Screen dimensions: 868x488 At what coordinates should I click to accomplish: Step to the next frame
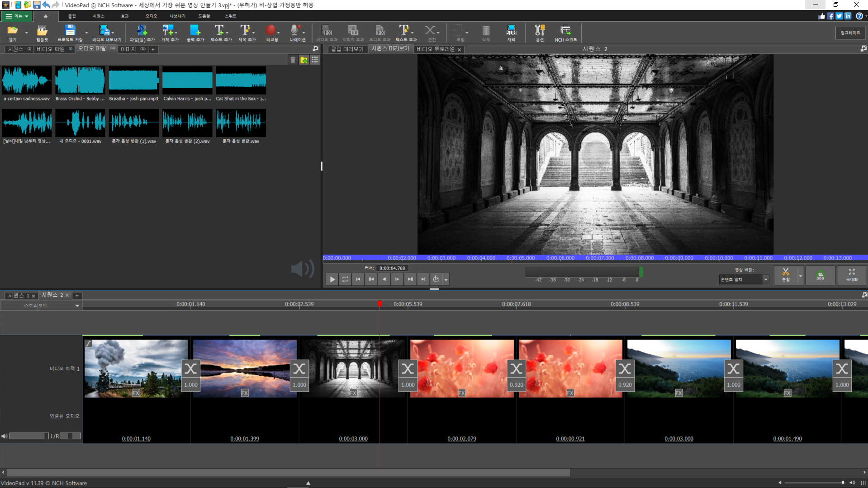(x=397, y=279)
